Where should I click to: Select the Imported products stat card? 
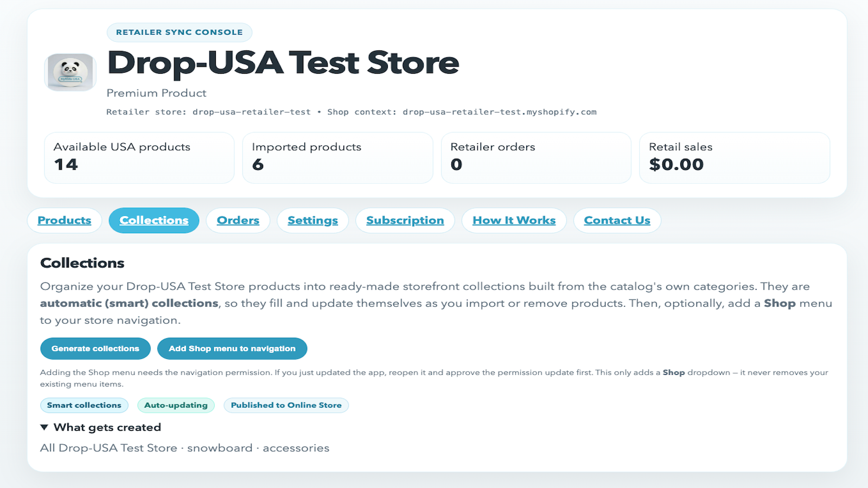338,158
